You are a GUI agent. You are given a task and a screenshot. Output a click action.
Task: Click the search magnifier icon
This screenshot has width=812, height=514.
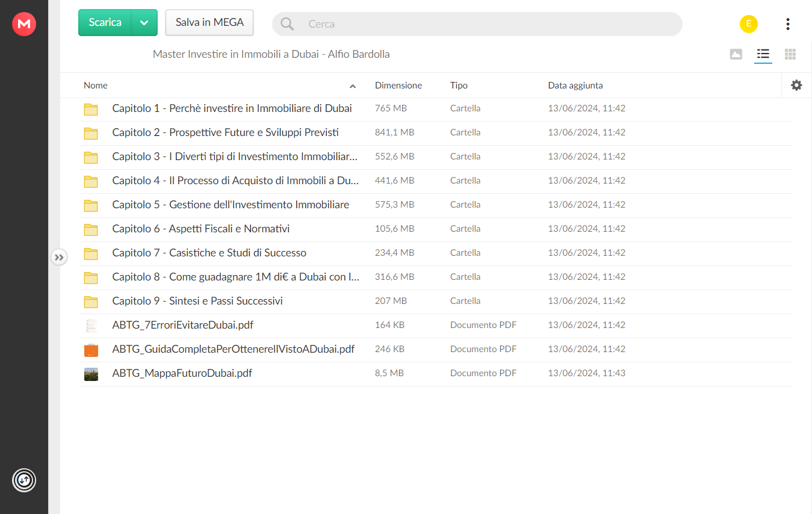coord(287,24)
